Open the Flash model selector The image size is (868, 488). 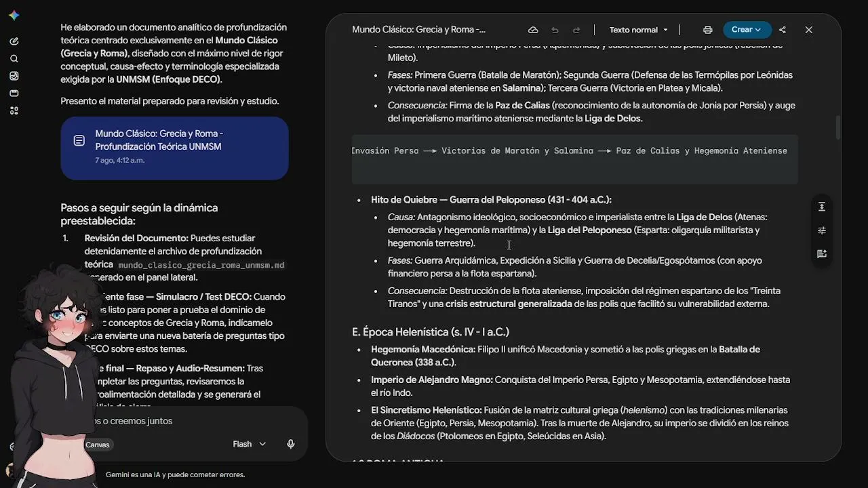click(249, 444)
